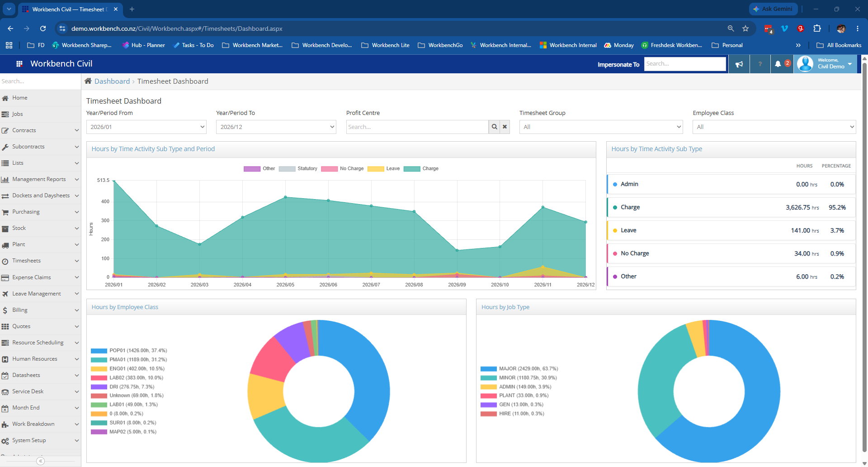Click the Ask Gemini button
The height and width of the screenshot is (467, 868).
tap(773, 9)
